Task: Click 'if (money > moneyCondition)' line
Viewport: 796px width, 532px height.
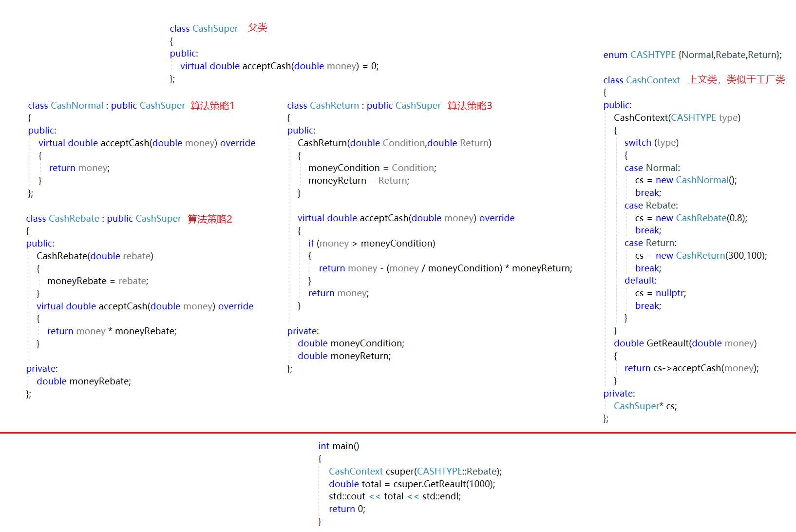Action: click(x=372, y=243)
